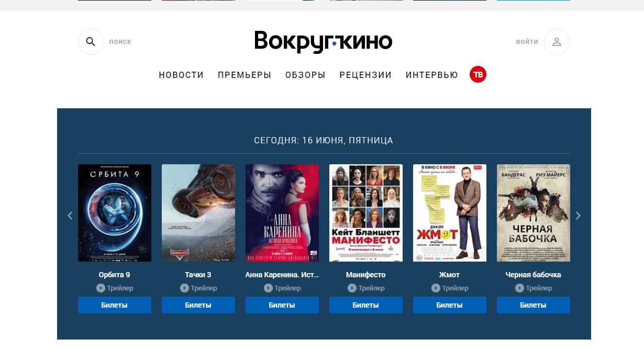Click Билеты button under Анна Каренина

(x=282, y=305)
